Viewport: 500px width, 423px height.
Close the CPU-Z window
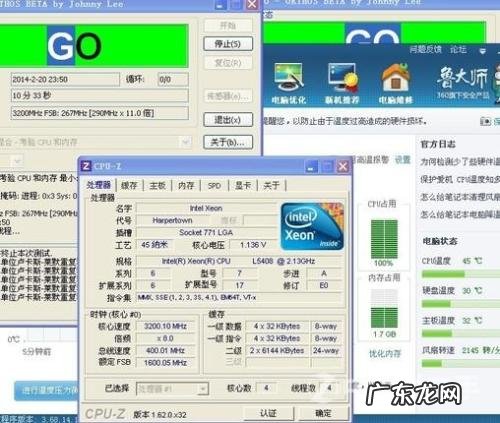tap(343, 166)
